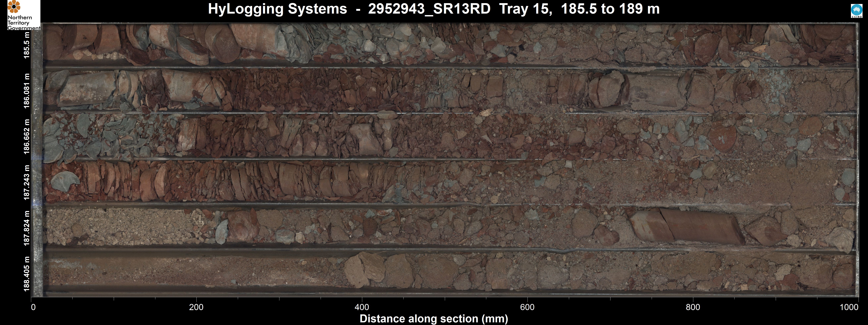Click the 186.662 m depth label
This screenshot has height=325, width=868.
point(27,136)
